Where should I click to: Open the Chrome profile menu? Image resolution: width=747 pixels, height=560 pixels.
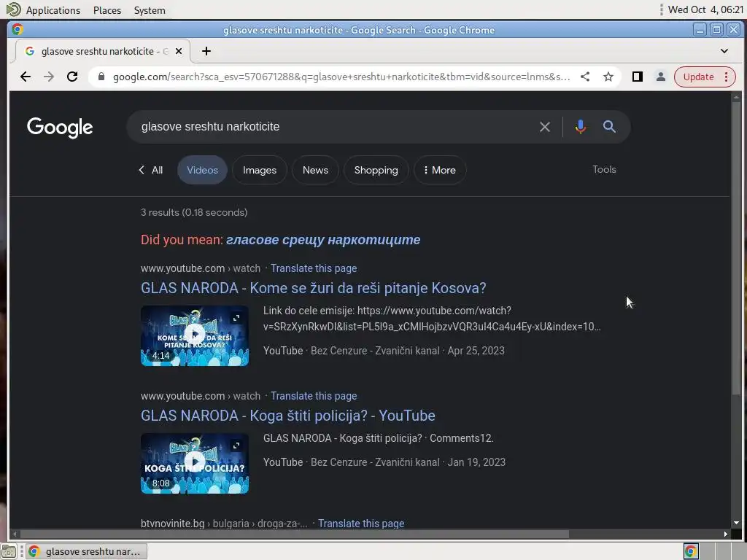(661, 77)
